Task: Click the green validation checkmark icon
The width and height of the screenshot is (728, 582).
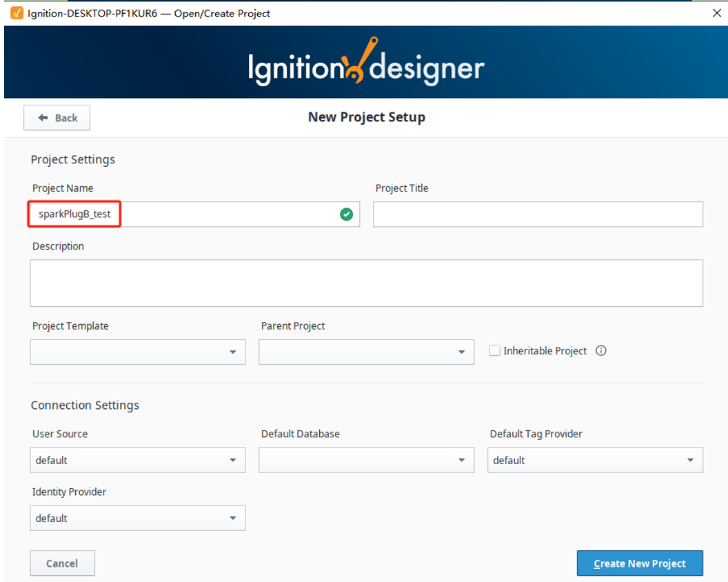Action: [346, 214]
